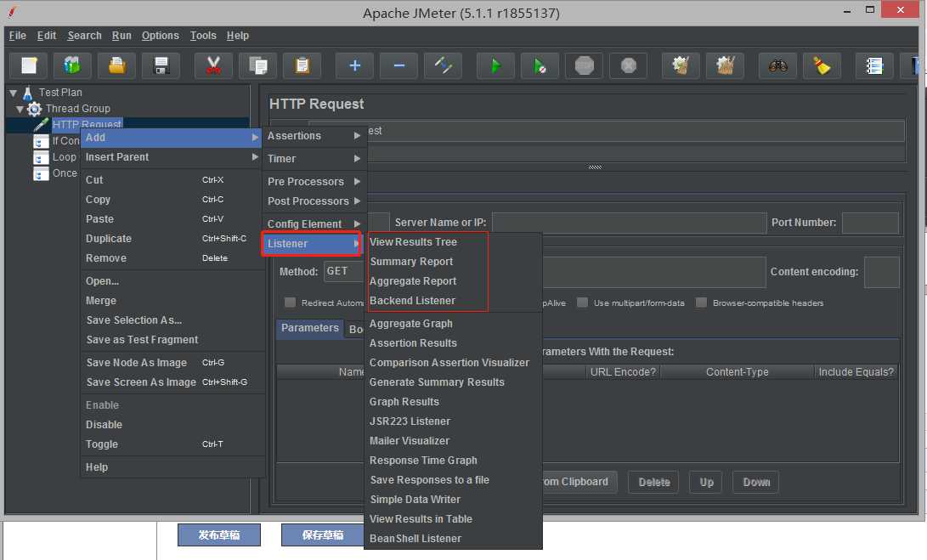
Task: Click the 保存草稿 button
Action: [x=323, y=535]
